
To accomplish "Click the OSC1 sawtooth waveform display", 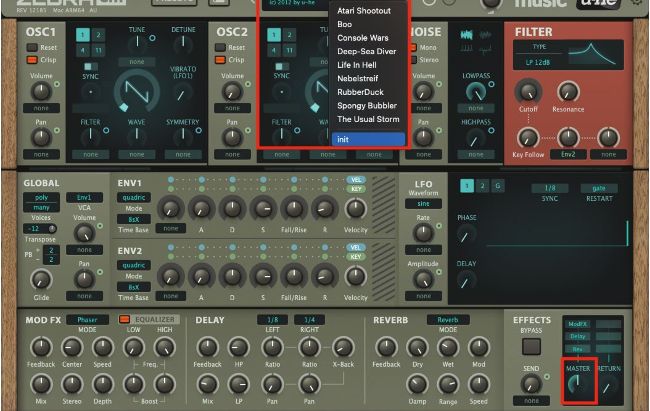I will tap(137, 91).
